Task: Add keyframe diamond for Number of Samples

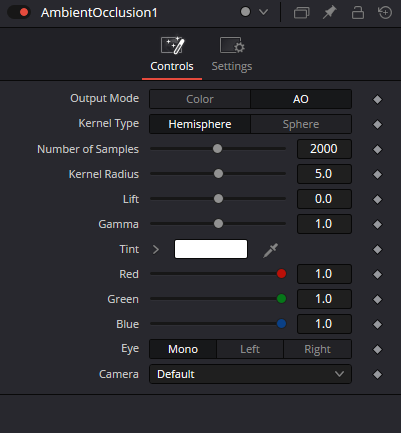Action: point(377,149)
